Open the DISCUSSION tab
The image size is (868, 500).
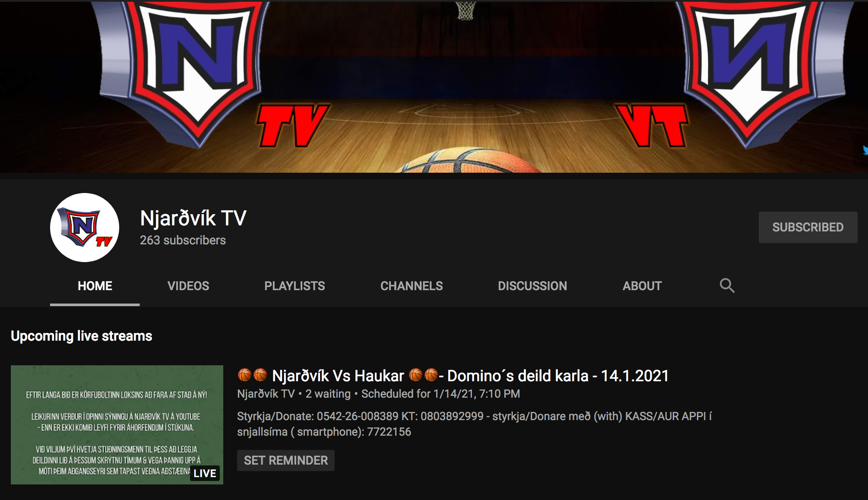click(x=532, y=286)
